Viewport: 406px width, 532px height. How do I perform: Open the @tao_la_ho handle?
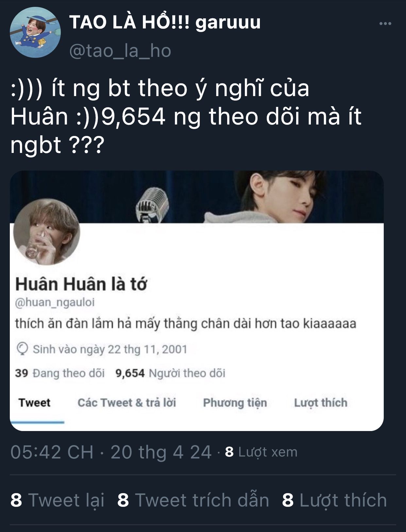[120, 51]
